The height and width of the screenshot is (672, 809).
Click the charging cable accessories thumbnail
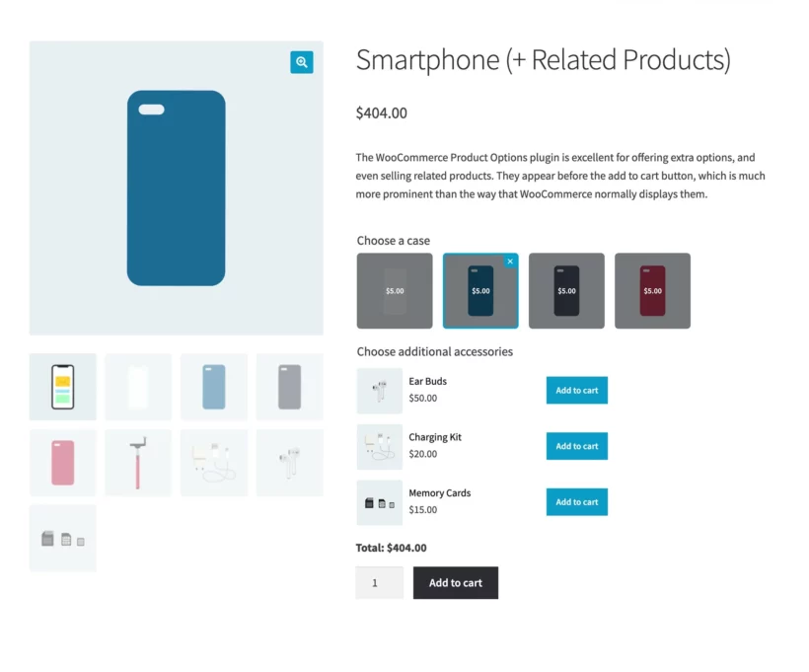click(x=213, y=462)
